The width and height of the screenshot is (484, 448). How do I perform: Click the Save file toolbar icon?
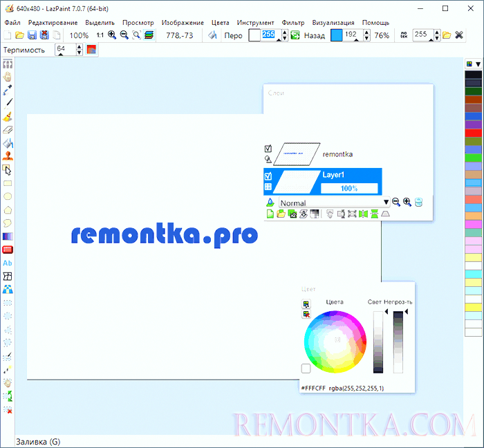click(32, 35)
